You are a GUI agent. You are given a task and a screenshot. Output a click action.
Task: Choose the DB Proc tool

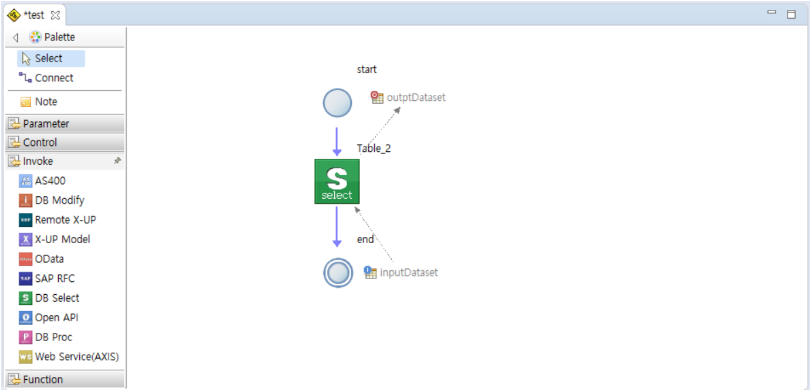coord(46,337)
